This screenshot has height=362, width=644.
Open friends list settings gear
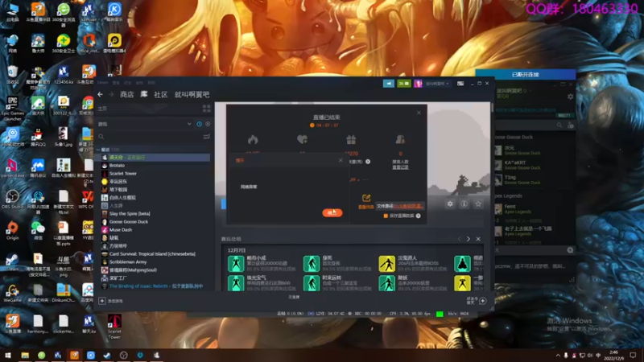tap(570, 97)
